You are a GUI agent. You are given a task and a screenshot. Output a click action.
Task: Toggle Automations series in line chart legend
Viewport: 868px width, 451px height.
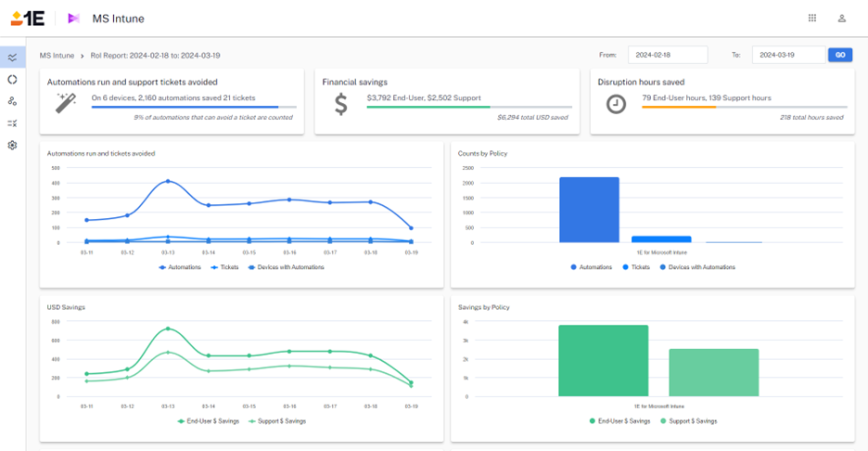(x=180, y=267)
